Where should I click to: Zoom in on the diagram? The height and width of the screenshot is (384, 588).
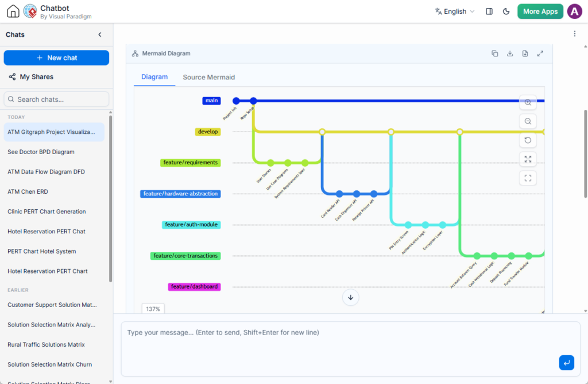[x=528, y=102]
